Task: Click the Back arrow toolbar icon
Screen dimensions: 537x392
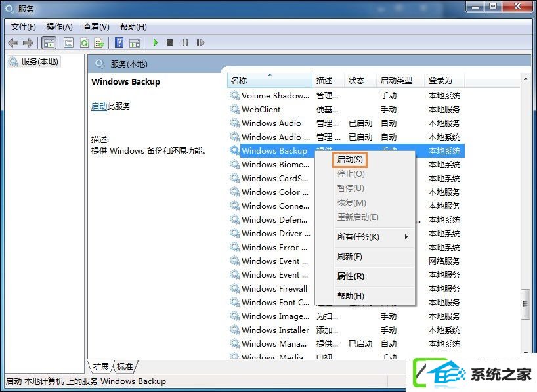Action: pos(13,43)
